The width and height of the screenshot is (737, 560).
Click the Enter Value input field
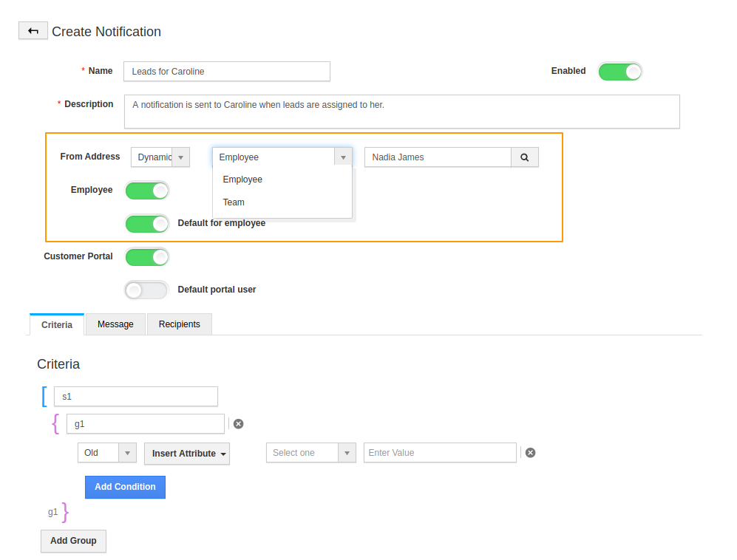440,453
